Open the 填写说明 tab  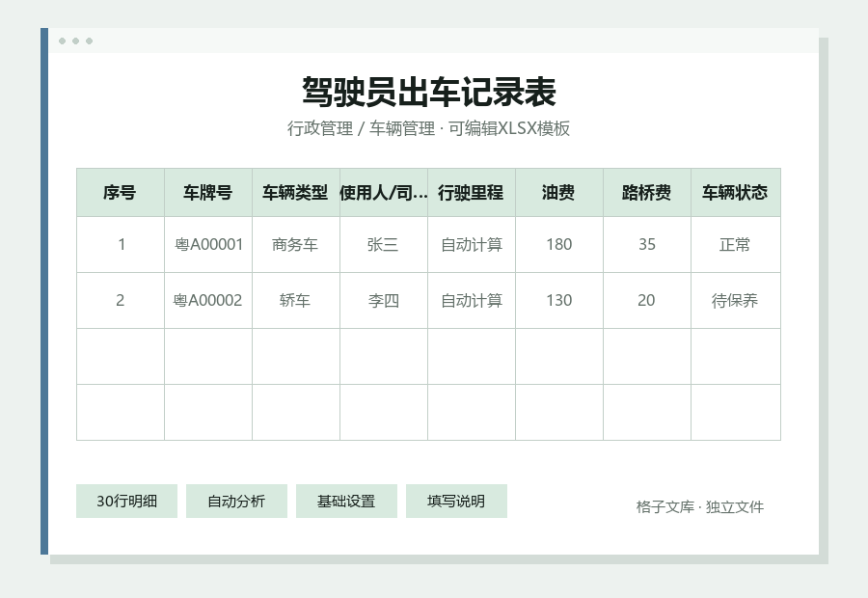(x=456, y=502)
